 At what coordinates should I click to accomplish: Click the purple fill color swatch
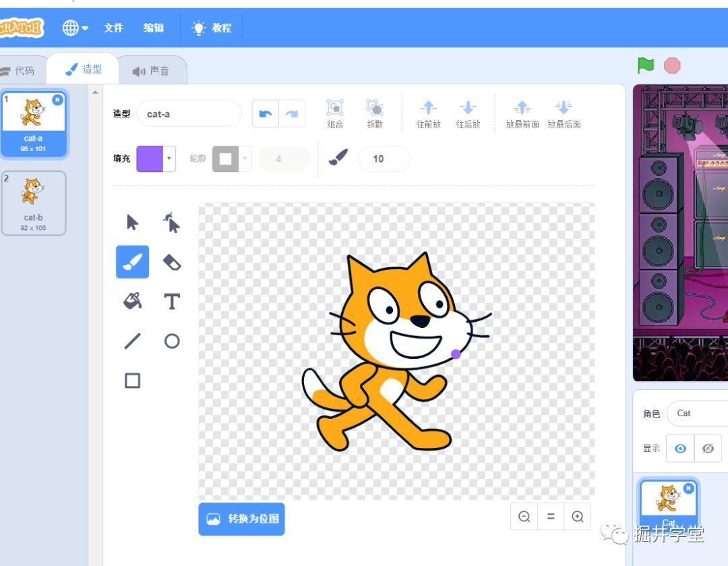point(150,159)
